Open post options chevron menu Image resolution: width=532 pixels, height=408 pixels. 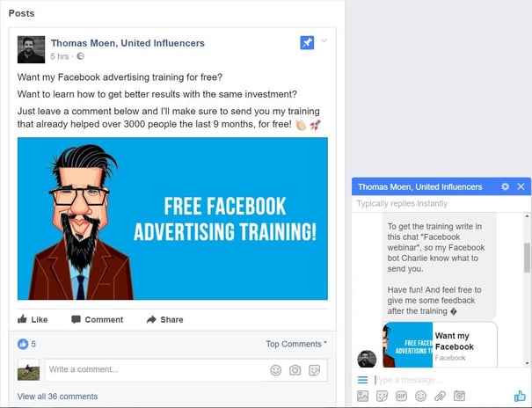click(324, 40)
